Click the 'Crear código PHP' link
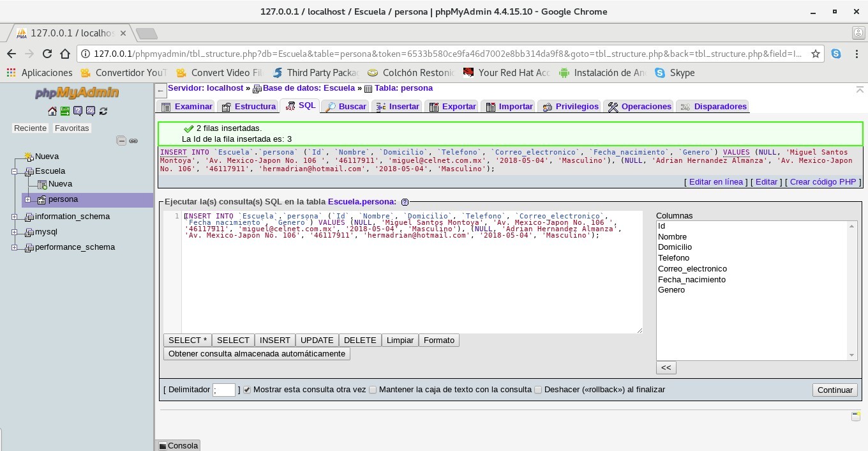This screenshot has width=868, height=451. 823,182
